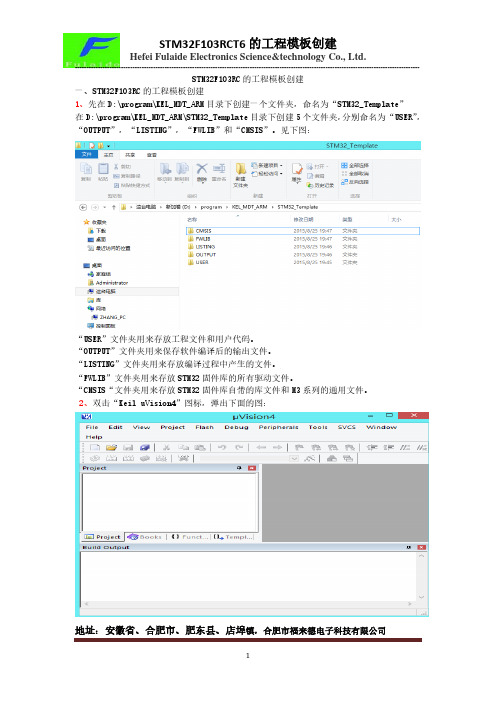The width and height of the screenshot is (496, 702).
Task: Click the Rename icon in Explorer ribbon
Action: 219,168
